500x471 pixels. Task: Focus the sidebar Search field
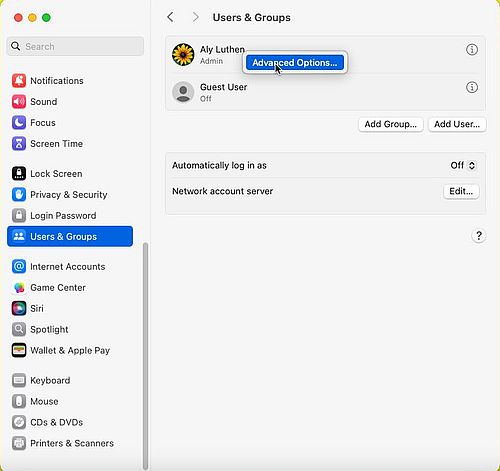pyautogui.click(x=75, y=46)
